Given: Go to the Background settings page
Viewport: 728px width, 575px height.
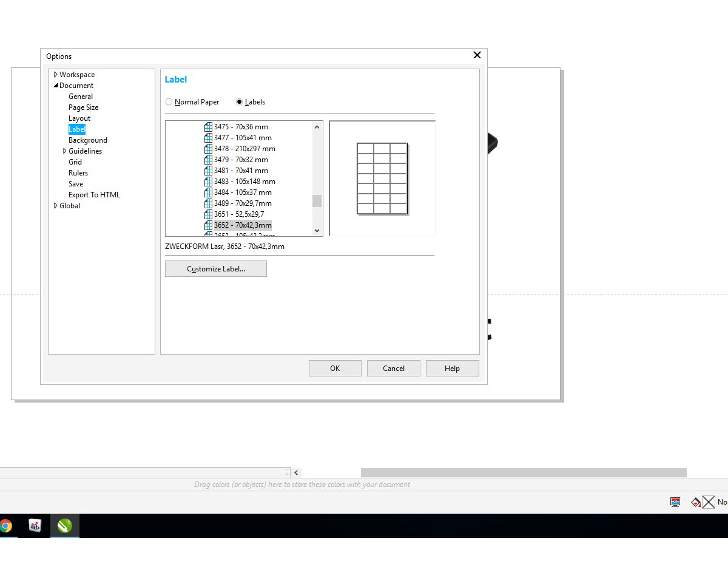Looking at the screenshot, I should click(87, 140).
